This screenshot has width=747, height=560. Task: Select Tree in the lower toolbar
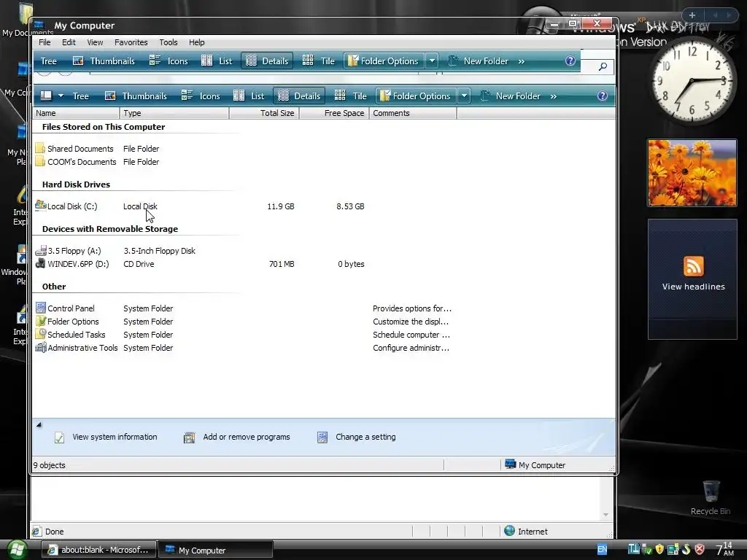pyautogui.click(x=80, y=96)
